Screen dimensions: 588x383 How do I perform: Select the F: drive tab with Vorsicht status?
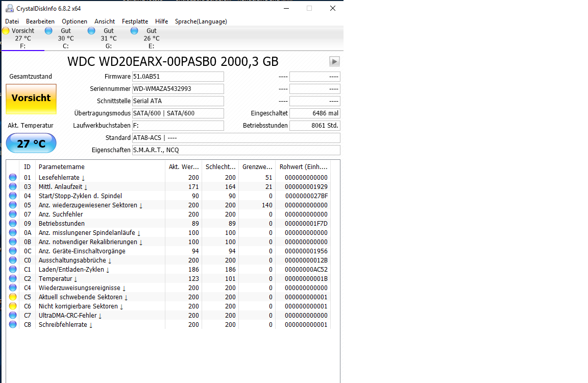pos(23,38)
